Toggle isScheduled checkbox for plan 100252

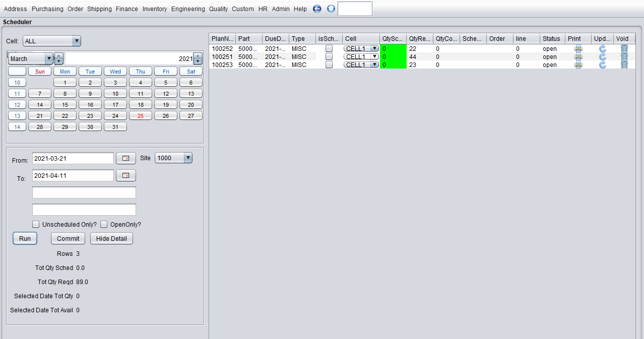click(x=329, y=49)
